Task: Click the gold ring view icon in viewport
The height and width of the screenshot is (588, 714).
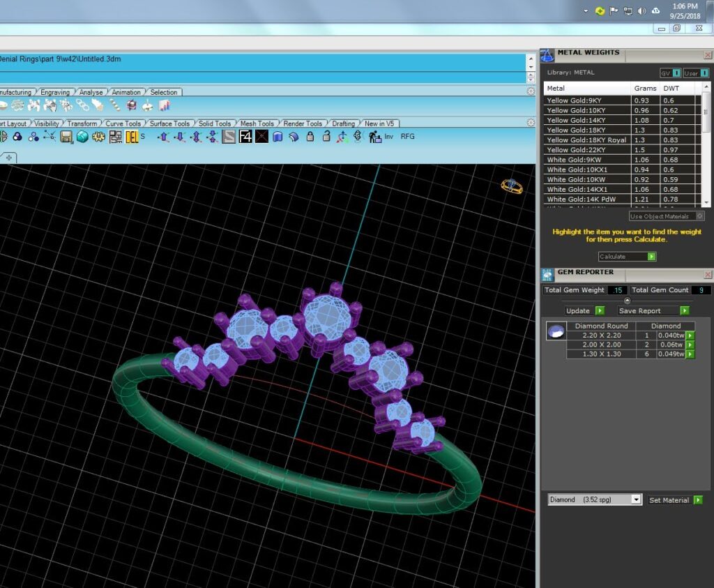Action: point(512,186)
